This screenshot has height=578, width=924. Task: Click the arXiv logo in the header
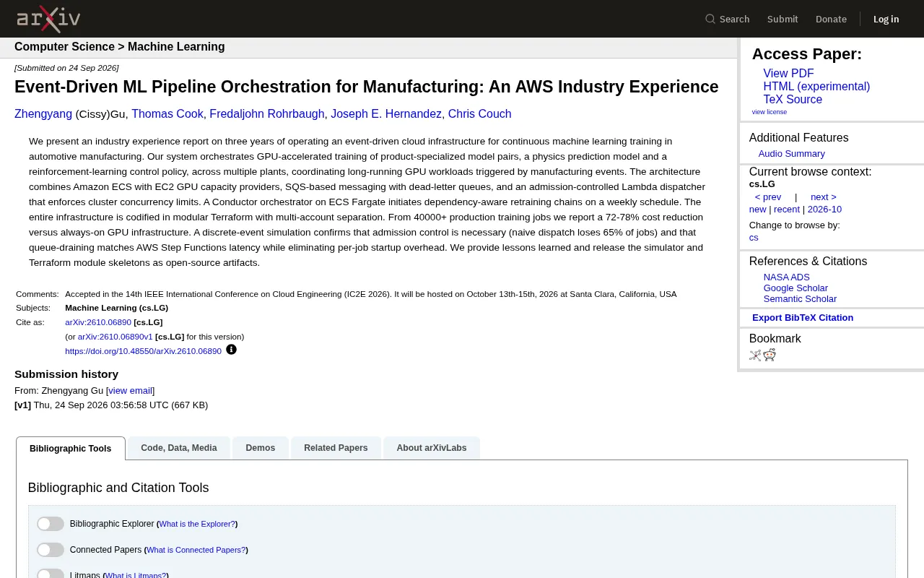48,19
